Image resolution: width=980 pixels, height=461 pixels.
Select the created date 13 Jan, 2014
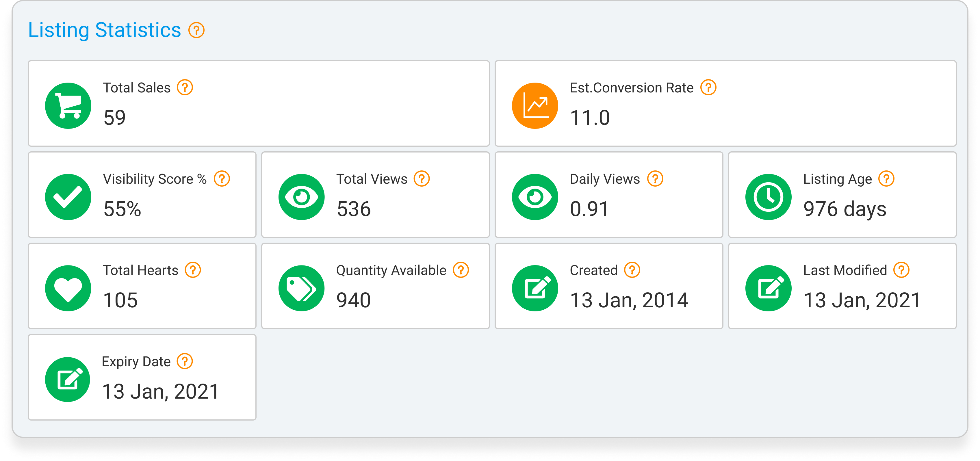pyautogui.click(x=629, y=300)
